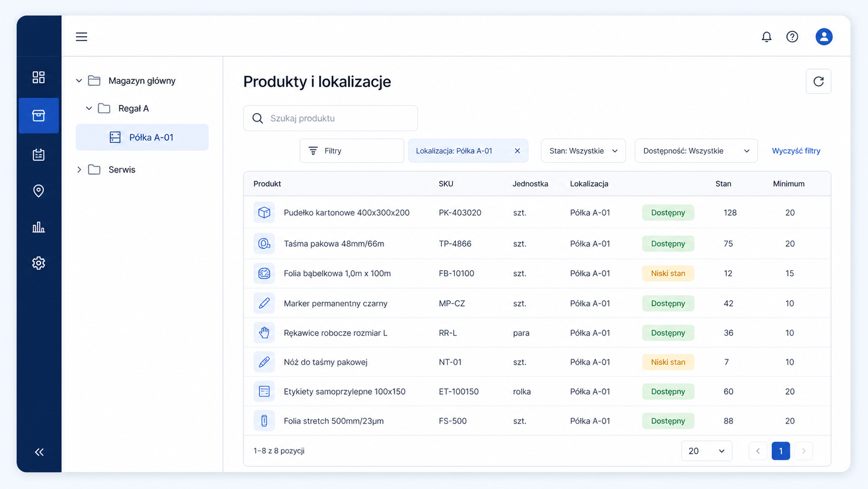Image resolution: width=868 pixels, height=489 pixels.
Task: Collapse the Magazyn główny tree node
Action: [x=79, y=81]
